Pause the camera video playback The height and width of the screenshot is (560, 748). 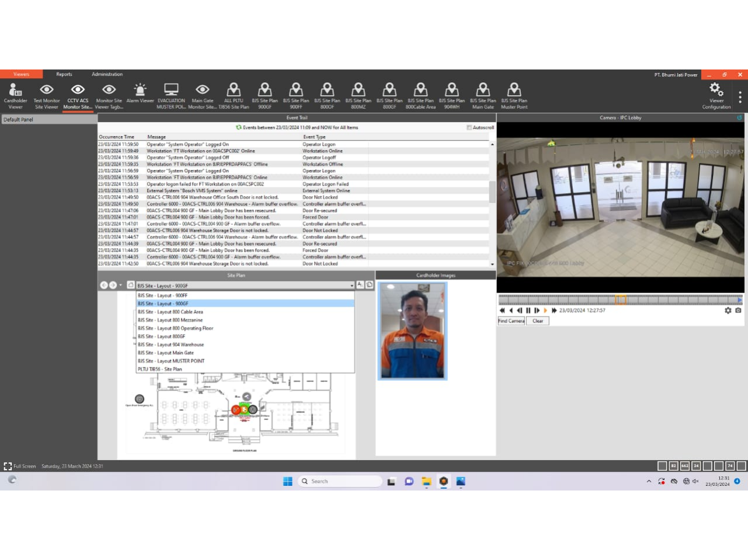[x=528, y=311]
